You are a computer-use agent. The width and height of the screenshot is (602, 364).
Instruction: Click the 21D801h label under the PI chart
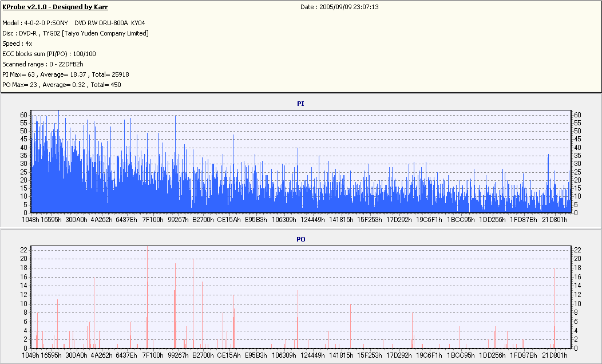click(555, 220)
